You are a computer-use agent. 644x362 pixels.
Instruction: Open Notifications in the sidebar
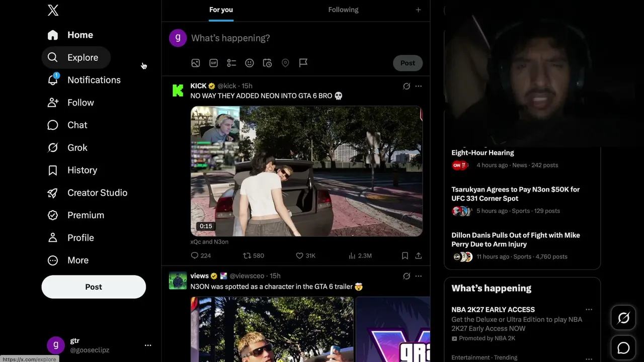[84, 80]
